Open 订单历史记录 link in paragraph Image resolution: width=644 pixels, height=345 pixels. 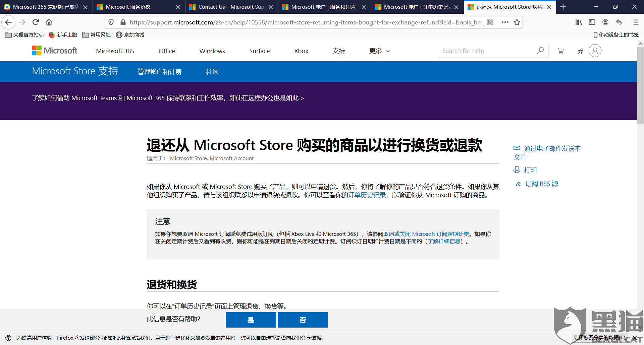coord(367,195)
